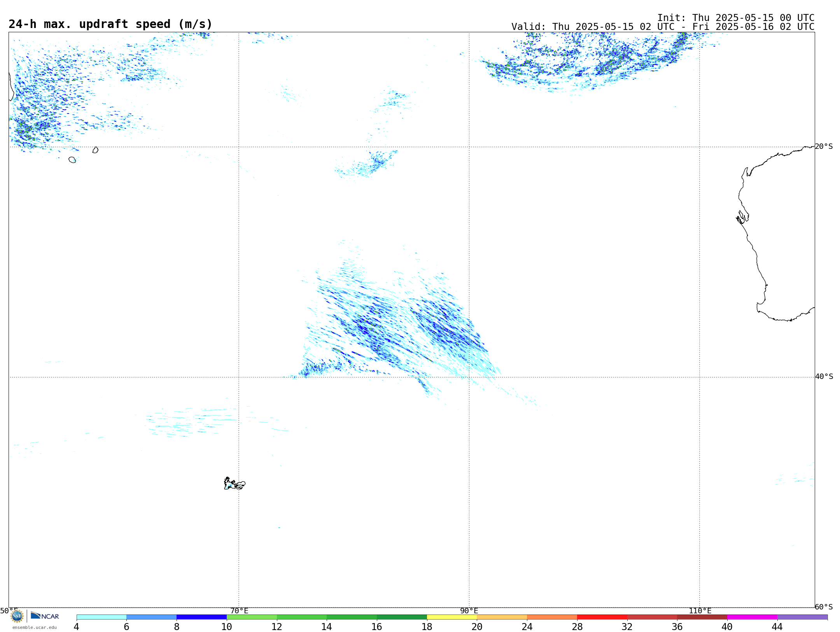The image size is (840, 632).
Task: Click the western Australia coastline outline
Action: [776, 233]
